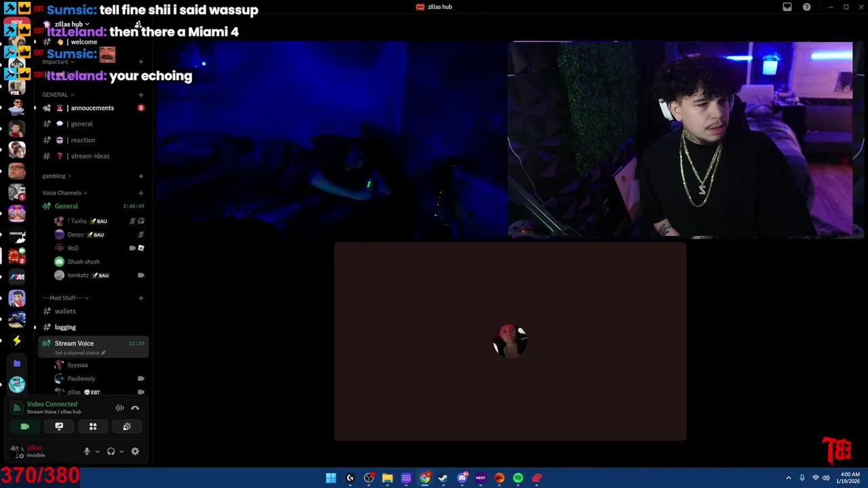868x488 pixels.
Task: Click Video Connected status text
Action: pyautogui.click(x=52, y=404)
